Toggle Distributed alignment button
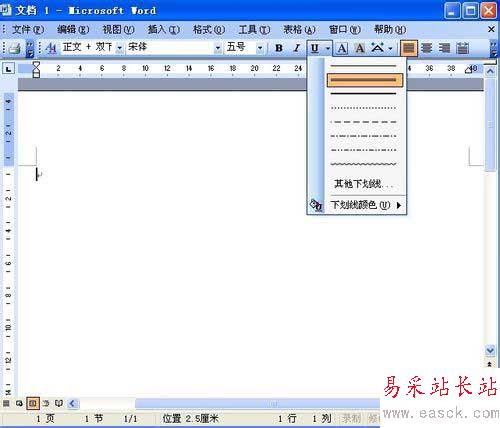This screenshot has width=500, height=428. click(x=462, y=49)
